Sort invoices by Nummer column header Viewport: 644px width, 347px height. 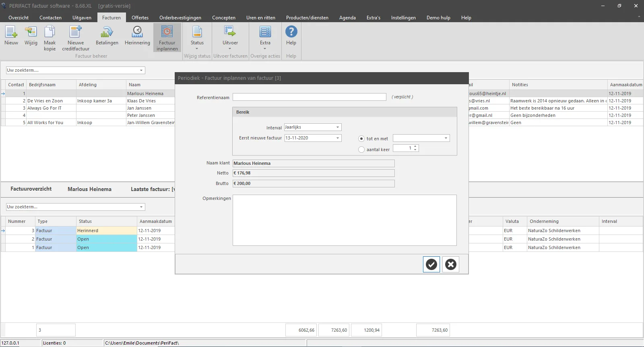(21, 221)
